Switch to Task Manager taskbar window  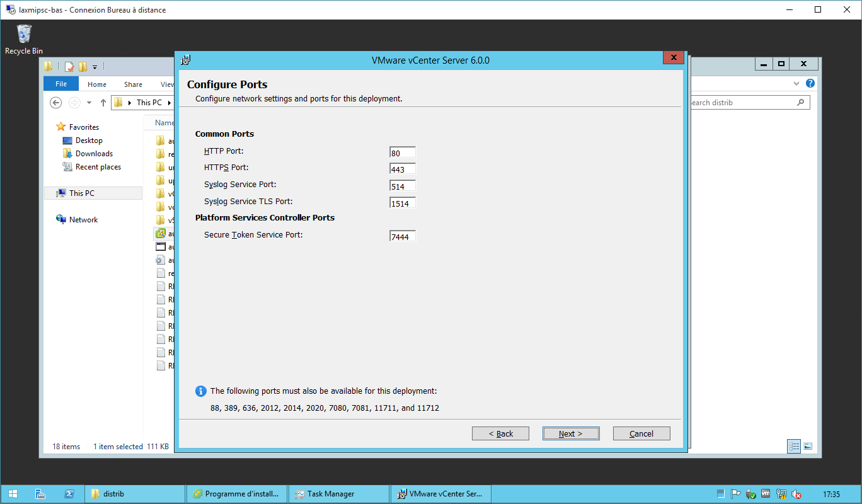(x=331, y=494)
